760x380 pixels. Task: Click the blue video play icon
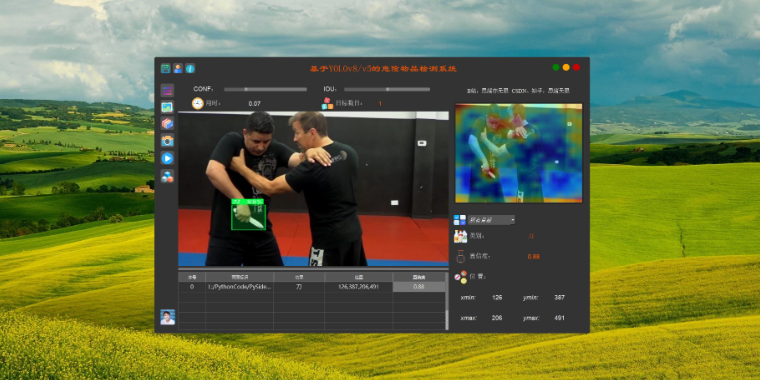167,158
